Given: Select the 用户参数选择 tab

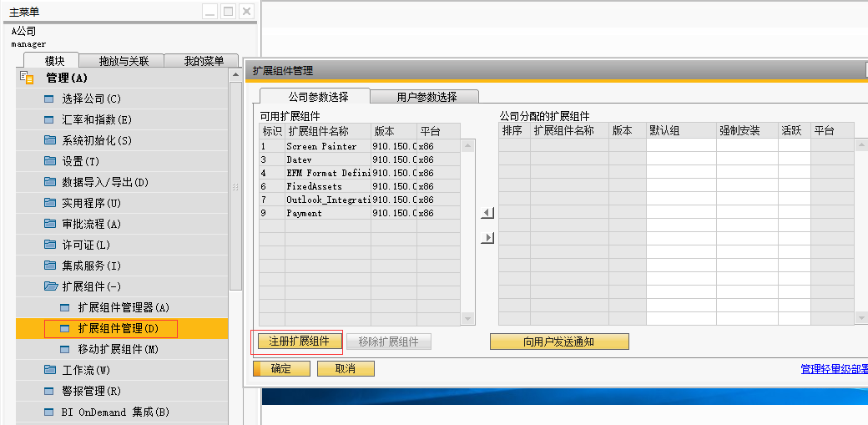Looking at the screenshot, I should pyautogui.click(x=426, y=96).
